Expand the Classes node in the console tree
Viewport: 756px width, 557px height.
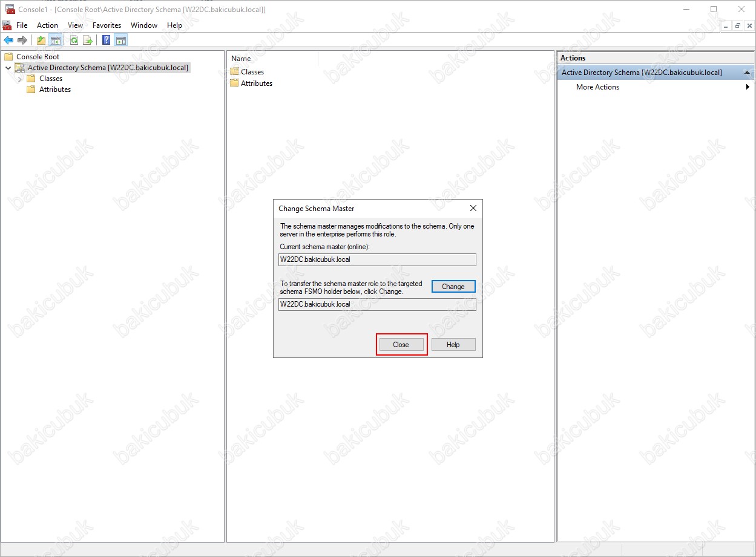click(20, 79)
